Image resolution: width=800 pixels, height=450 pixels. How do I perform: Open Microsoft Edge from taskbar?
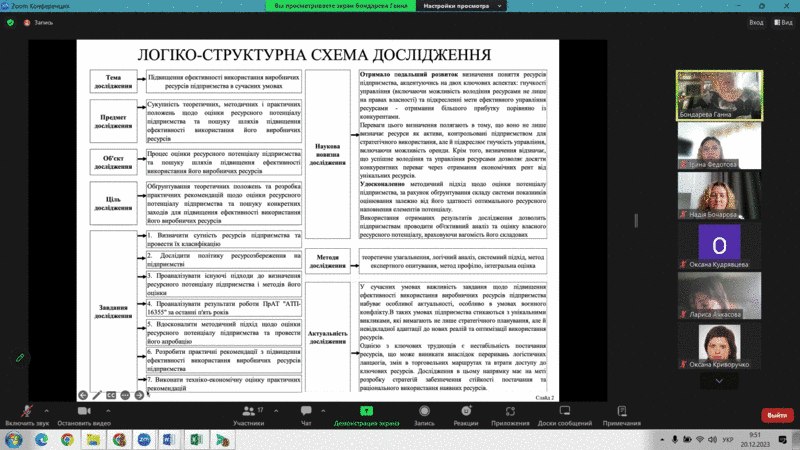coord(41,439)
